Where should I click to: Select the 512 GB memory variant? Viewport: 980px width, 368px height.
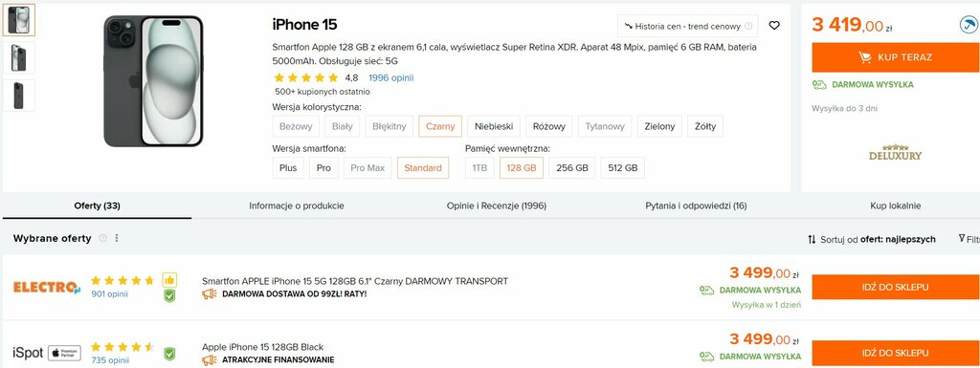click(x=622, y=168)
